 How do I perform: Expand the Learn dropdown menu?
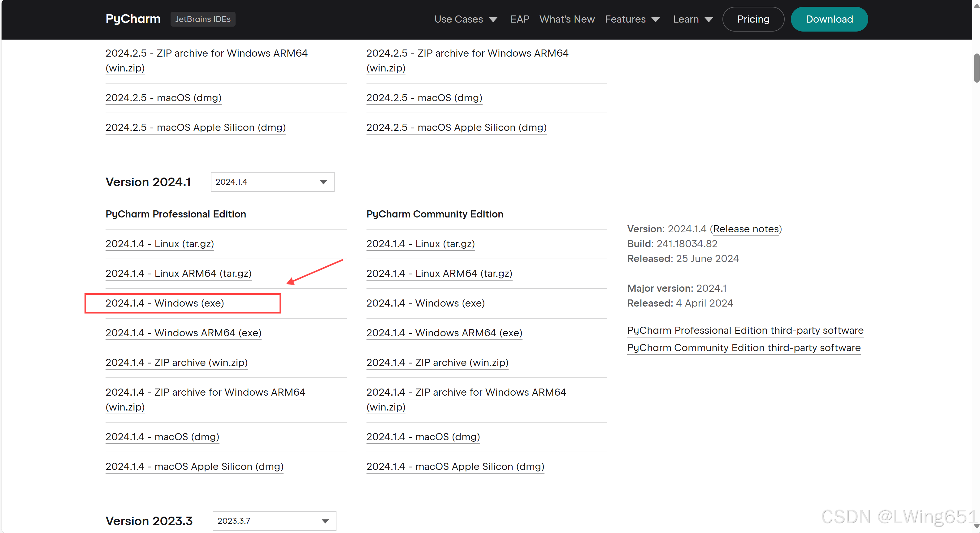(x=692, y=19)
